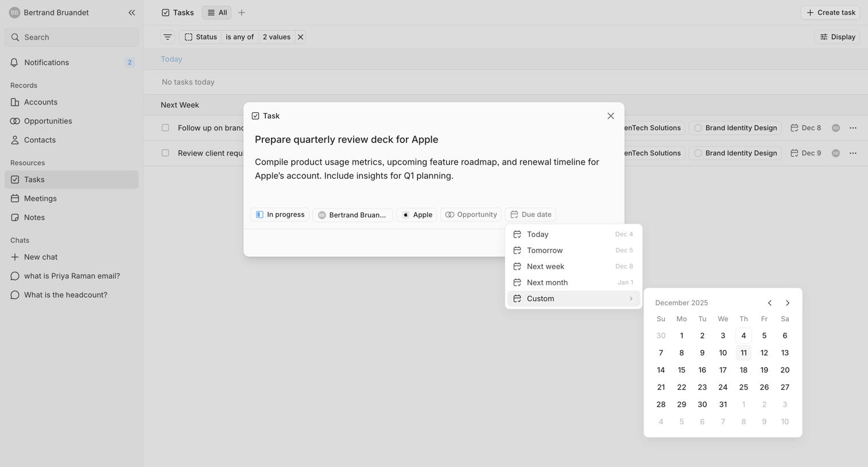Go to the next month in the calendar
Image resolution: width=868 pixels, height=467 pixels.
coord(788,303)
